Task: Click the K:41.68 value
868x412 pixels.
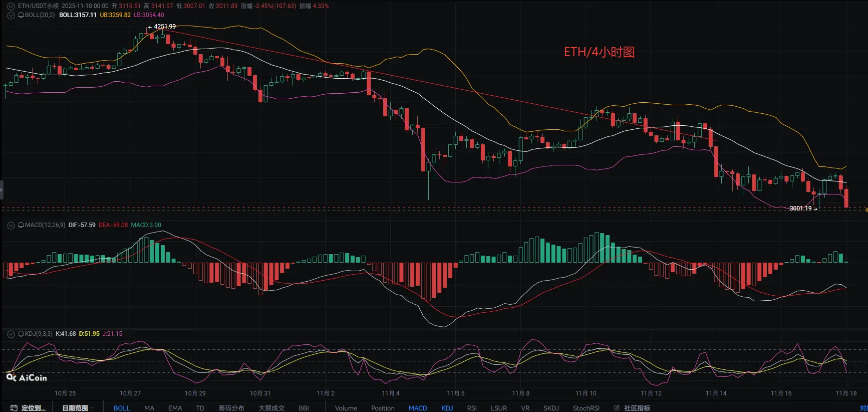Action: (66, 334)
